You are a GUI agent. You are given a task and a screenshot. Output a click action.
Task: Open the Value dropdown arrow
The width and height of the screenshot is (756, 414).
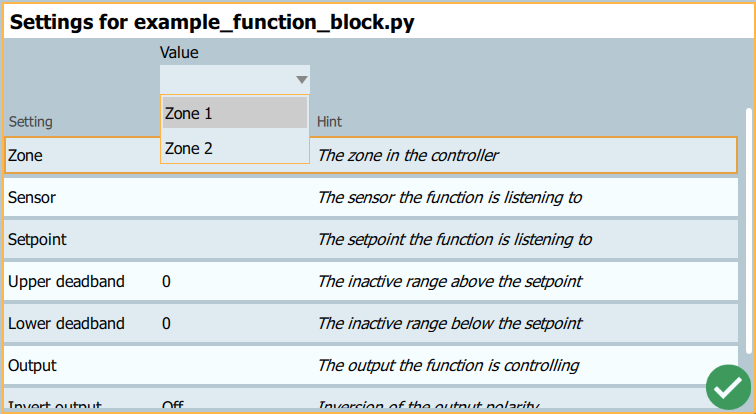pyautogui.click(x=301, y=80)
